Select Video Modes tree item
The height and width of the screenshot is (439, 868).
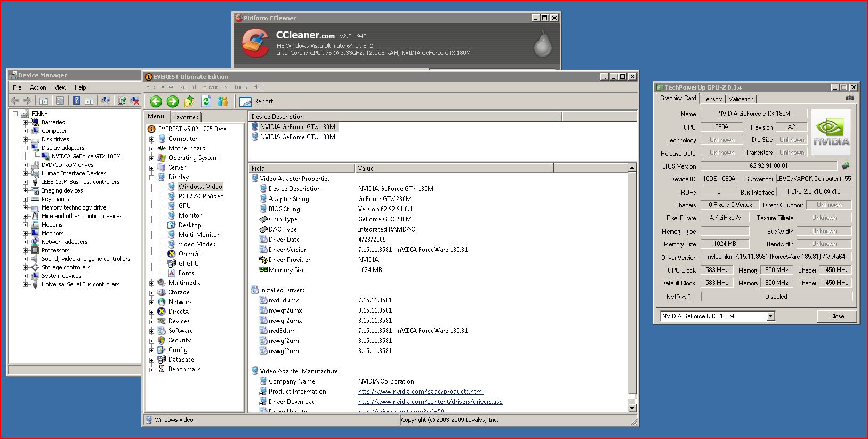197,244
